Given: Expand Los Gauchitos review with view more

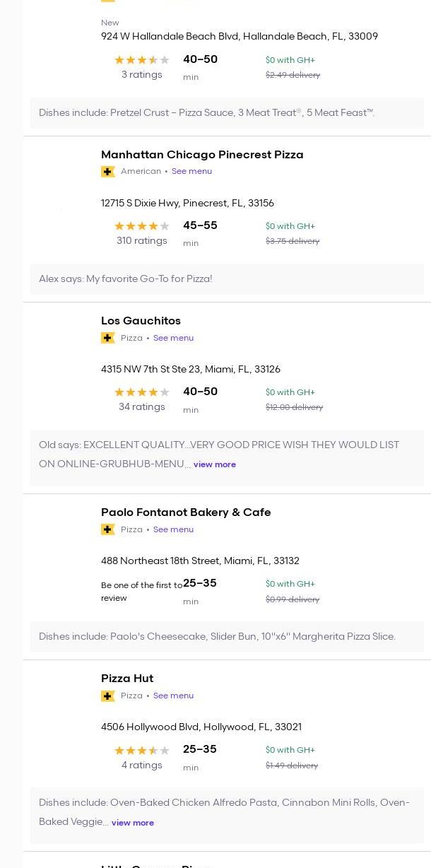Looking at the screenshot, I should 215,464.
